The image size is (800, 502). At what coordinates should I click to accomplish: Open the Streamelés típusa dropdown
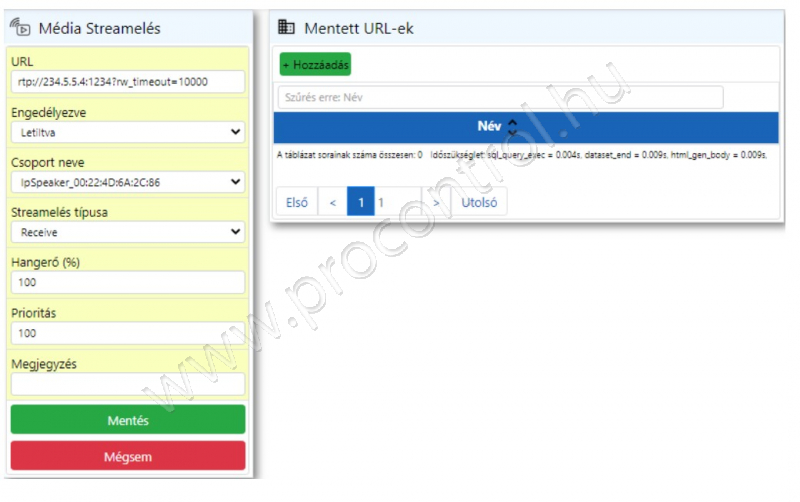(x=127, y=231)
